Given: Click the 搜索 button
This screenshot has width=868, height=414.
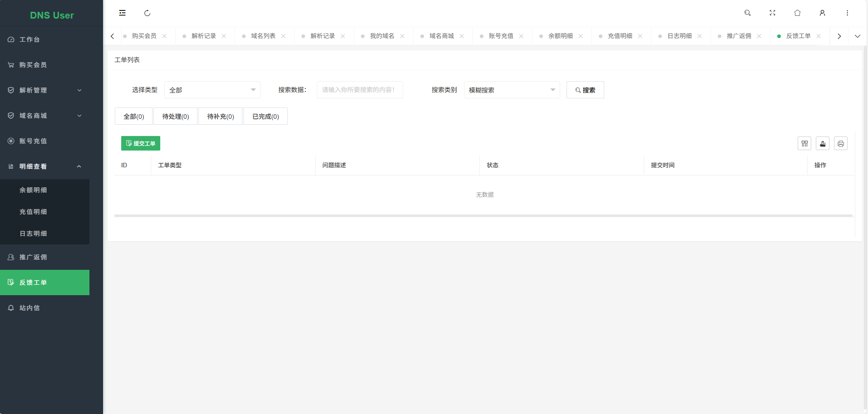Looking at the screenshot, I should pos(585,90).
